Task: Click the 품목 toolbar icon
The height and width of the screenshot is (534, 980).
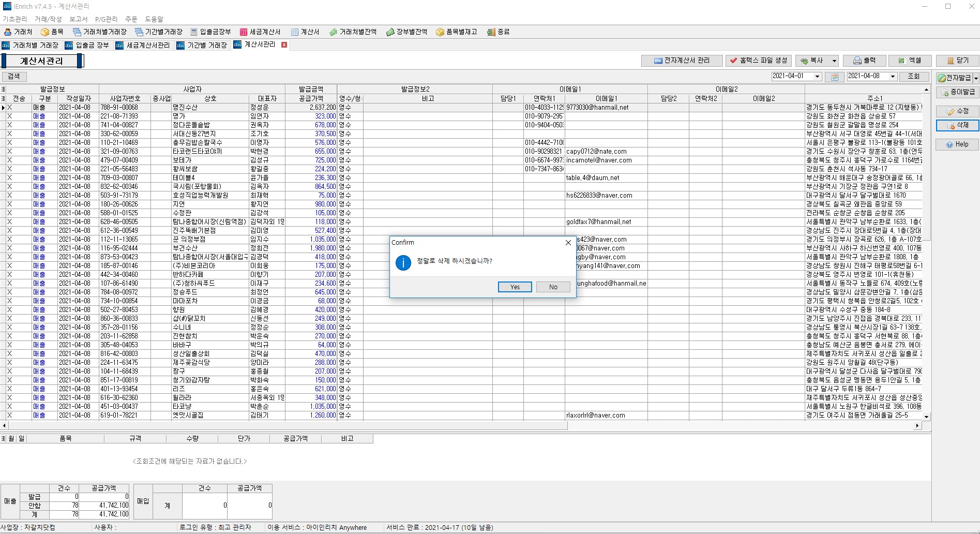Action: coord(52,32)
